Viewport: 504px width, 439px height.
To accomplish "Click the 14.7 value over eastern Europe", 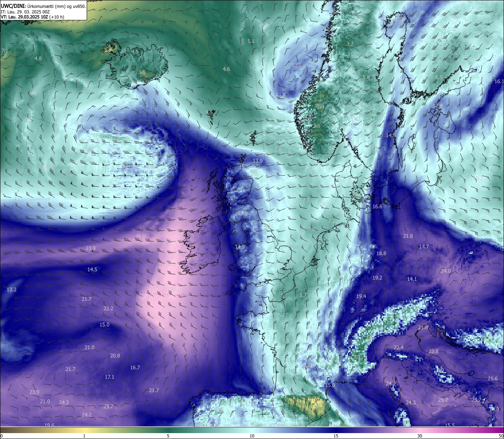I will point(424,246).
